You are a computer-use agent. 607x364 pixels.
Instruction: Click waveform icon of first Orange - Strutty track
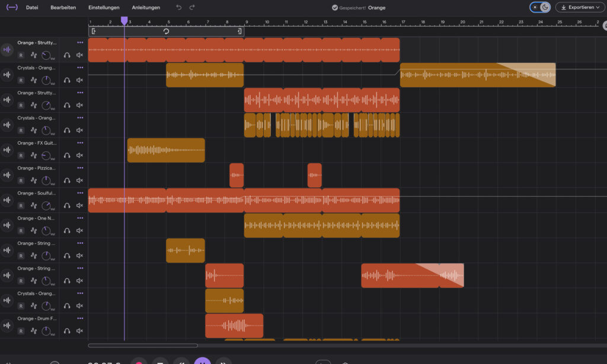(x=7, y=50)
